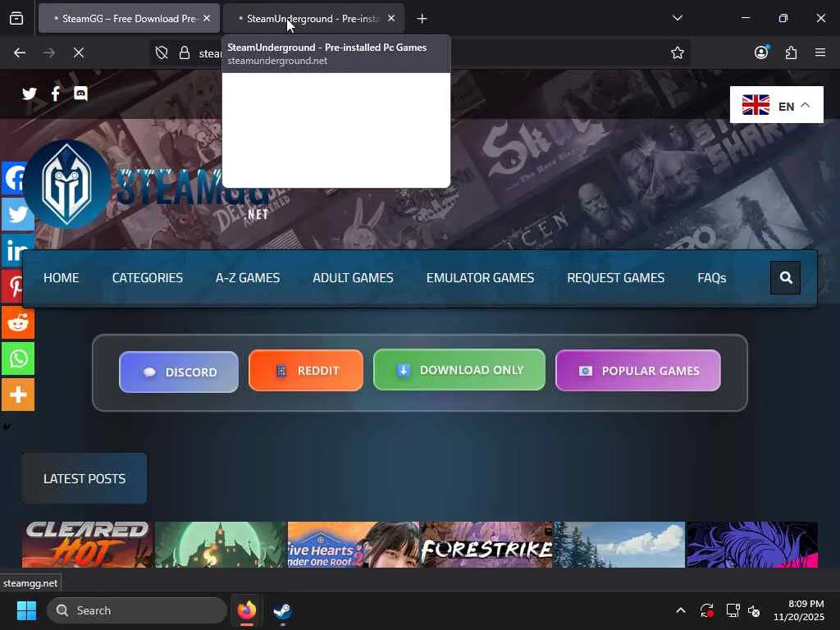Open the site's Facebook header icon
The height and width of the screenshot is (630, 840).
pyautogui.click(x=55, y=94)
